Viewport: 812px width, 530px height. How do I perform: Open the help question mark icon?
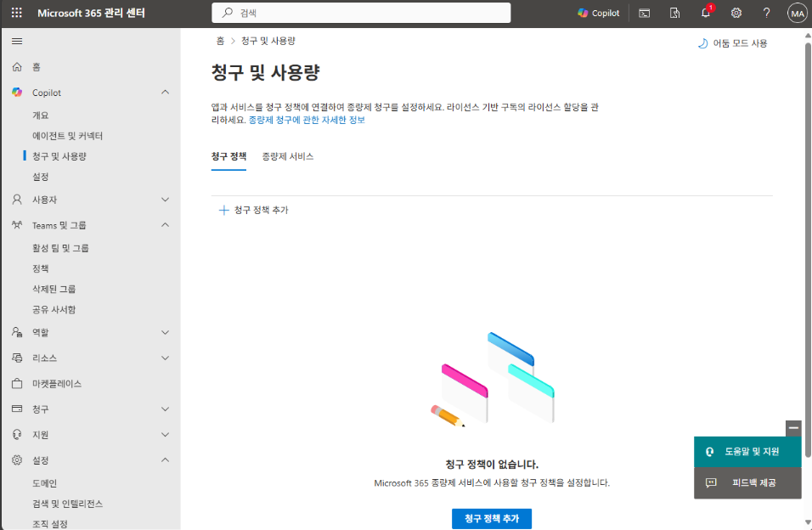766,13
